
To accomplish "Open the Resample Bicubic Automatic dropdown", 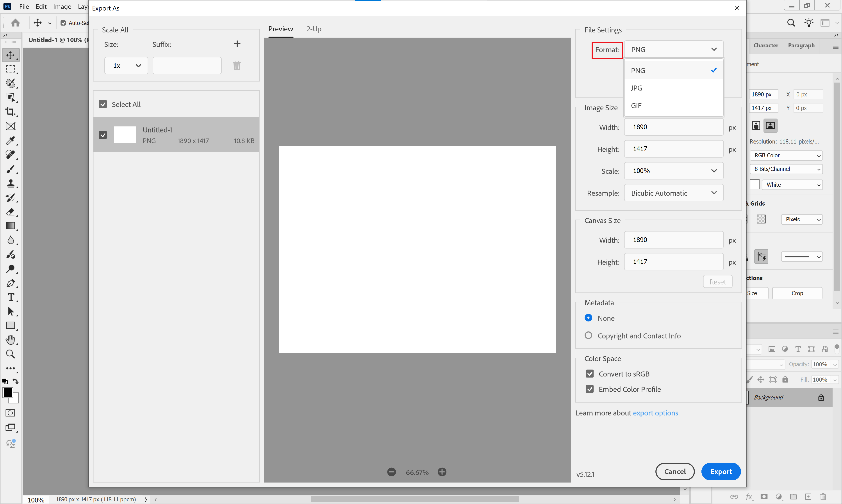I will click(673, 193).
